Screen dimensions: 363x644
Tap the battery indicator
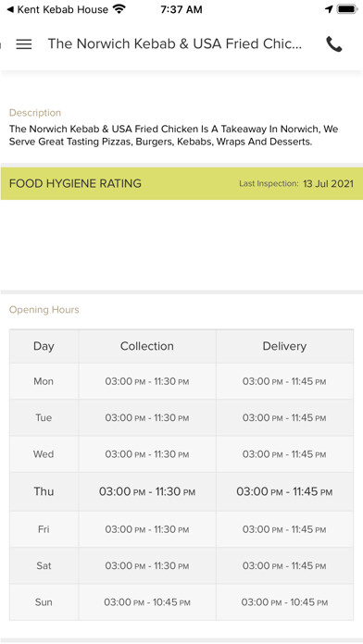[x=347, y=9]
